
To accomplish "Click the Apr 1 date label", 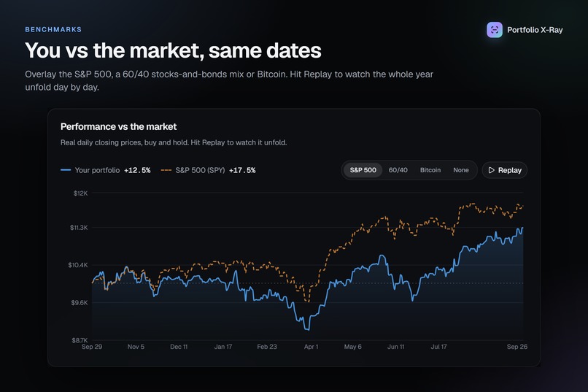I will tap(311, 347).
